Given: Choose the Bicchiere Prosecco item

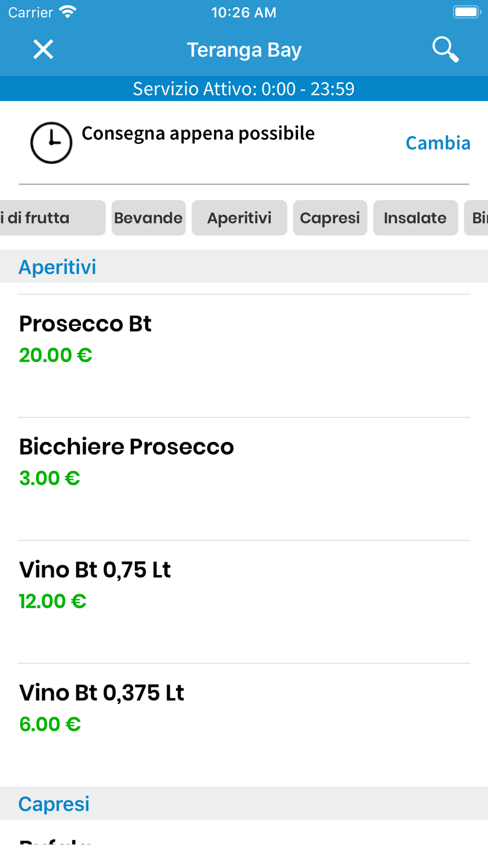Looking at the screenshot, I should (x=244, y=479).
